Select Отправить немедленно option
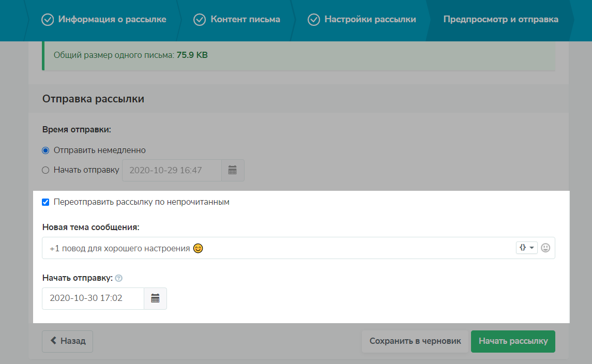 [45, 150]
